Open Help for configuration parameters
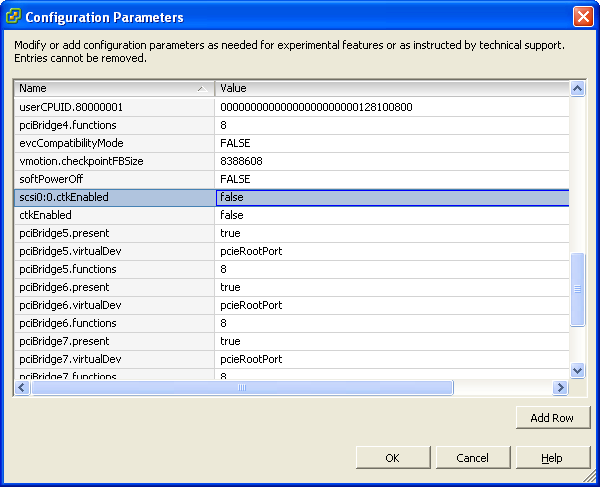The image size is (600, 487). pyautogui.click(x=552, y=457)
